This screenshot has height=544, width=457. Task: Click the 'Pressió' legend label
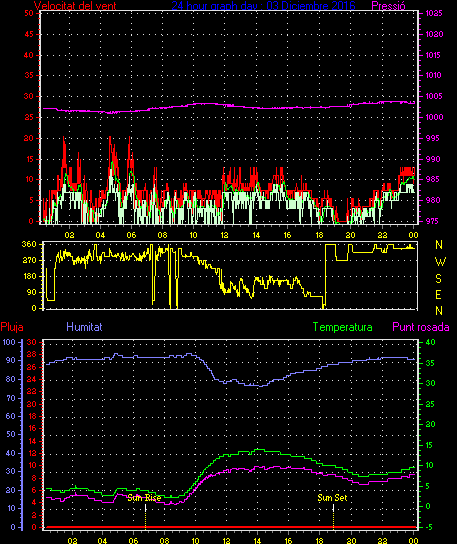(388, 6)
